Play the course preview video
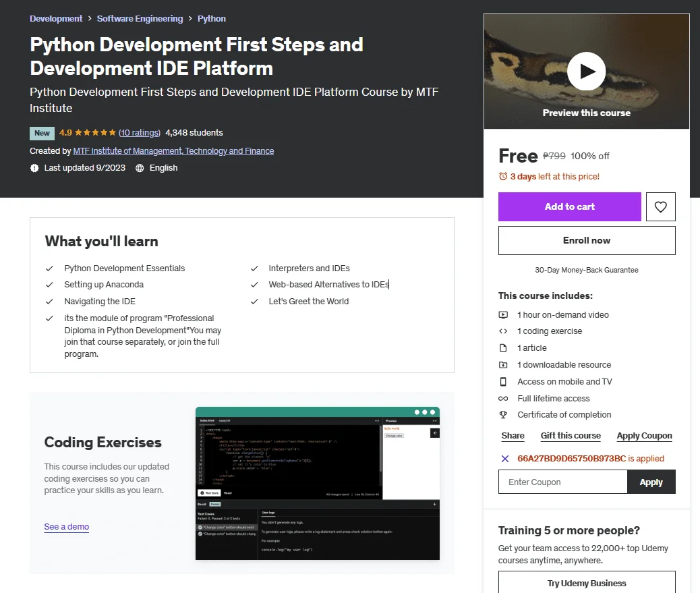 (586, 72)
